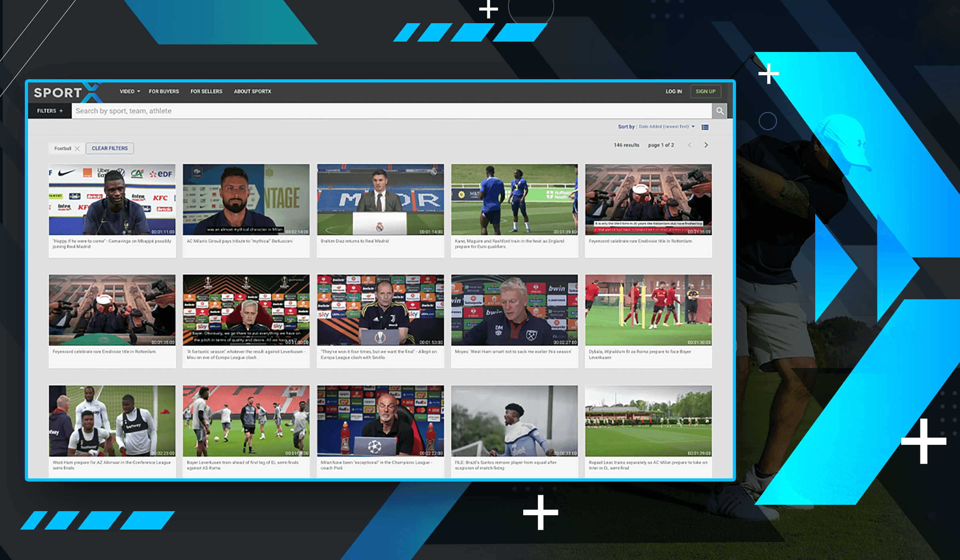The height and width of the screenshot is (560, 960).
Task: Open the Video dropdown menu
Action: [x=130, y=92]
